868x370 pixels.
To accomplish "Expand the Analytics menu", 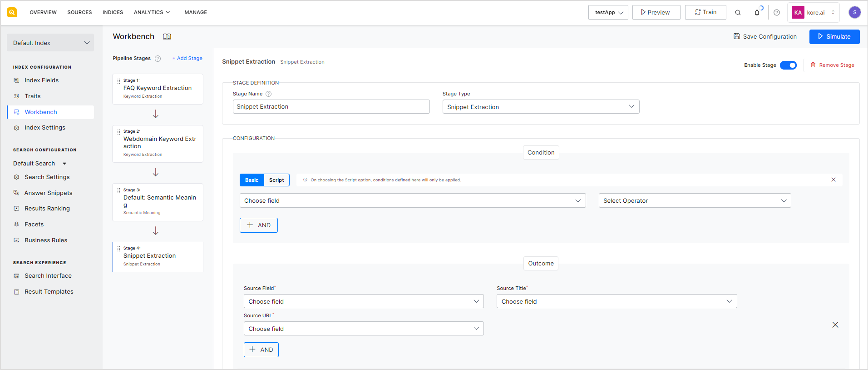I will pos(152,12).
